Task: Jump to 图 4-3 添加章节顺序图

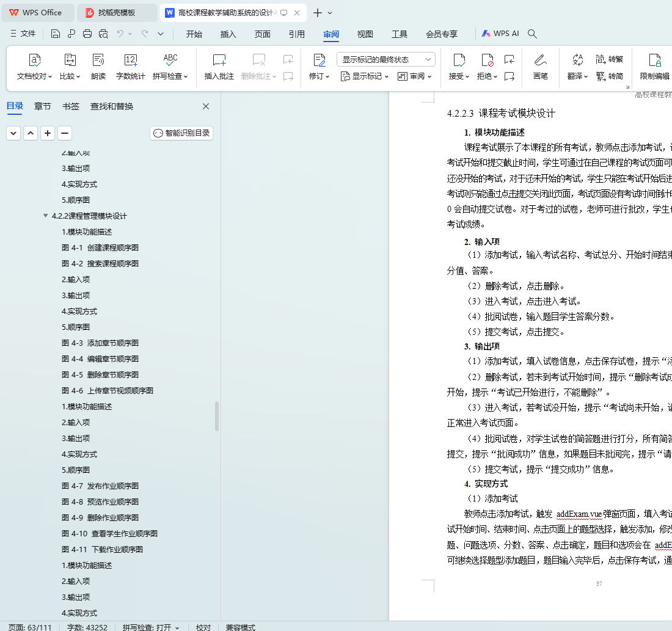Action: [x=100, y=343]
